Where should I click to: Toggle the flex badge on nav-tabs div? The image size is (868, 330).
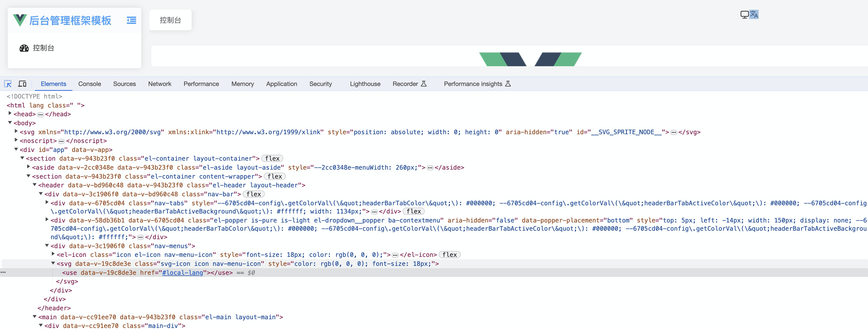414,211
